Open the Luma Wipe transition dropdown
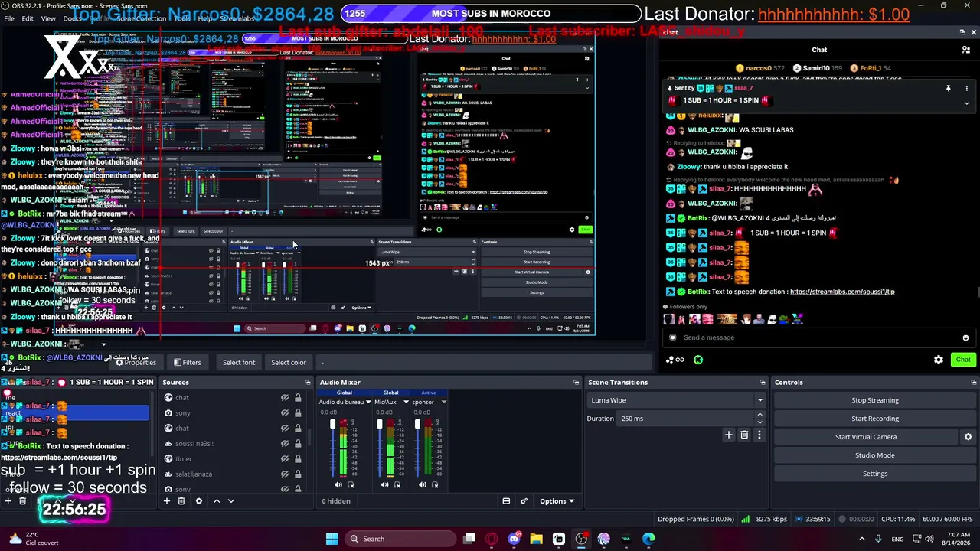The width and height of the screenshot is (980, 551). pyautogui.click(x=677, y=400)
